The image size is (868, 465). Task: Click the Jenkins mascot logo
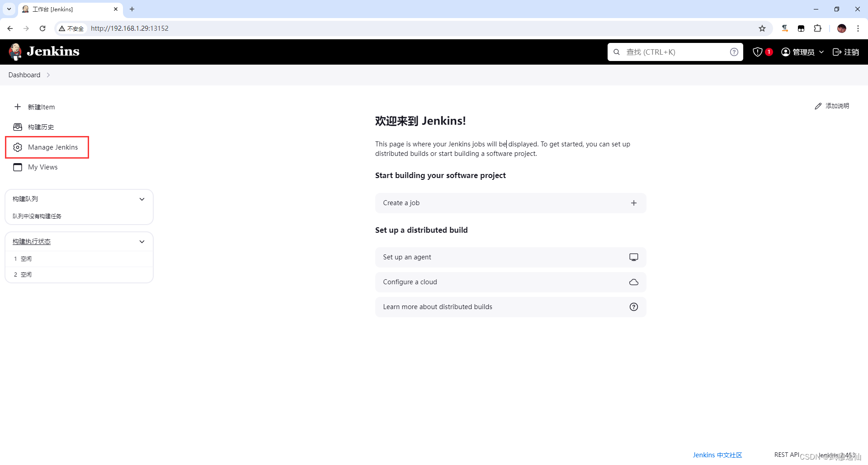pyautogui.click(x=15, y=52)
